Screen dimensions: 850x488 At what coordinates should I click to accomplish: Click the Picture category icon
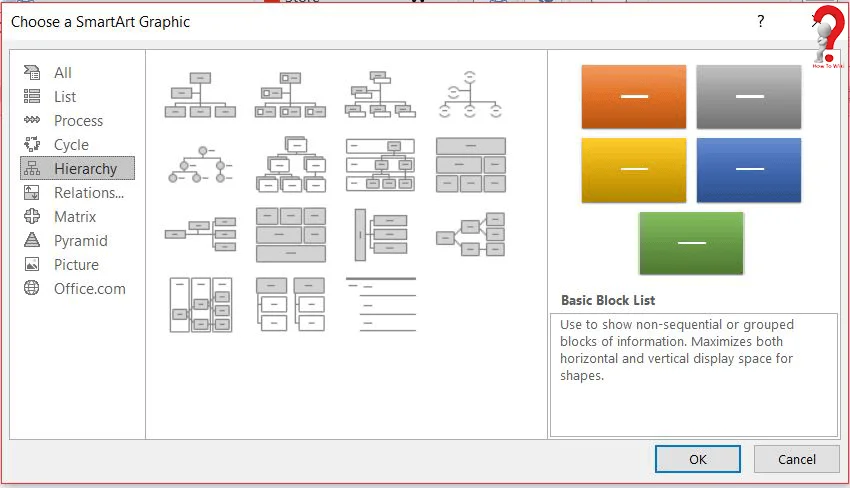32,264
